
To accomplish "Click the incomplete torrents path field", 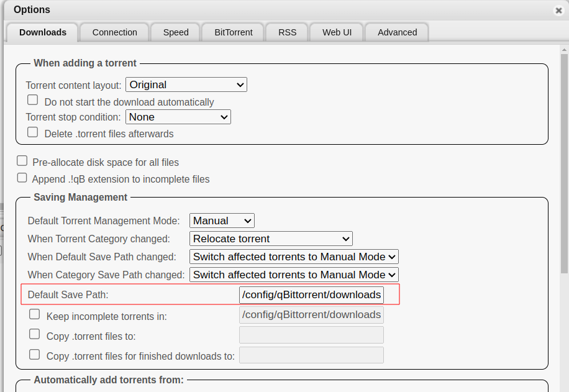I will coord(311,315).
